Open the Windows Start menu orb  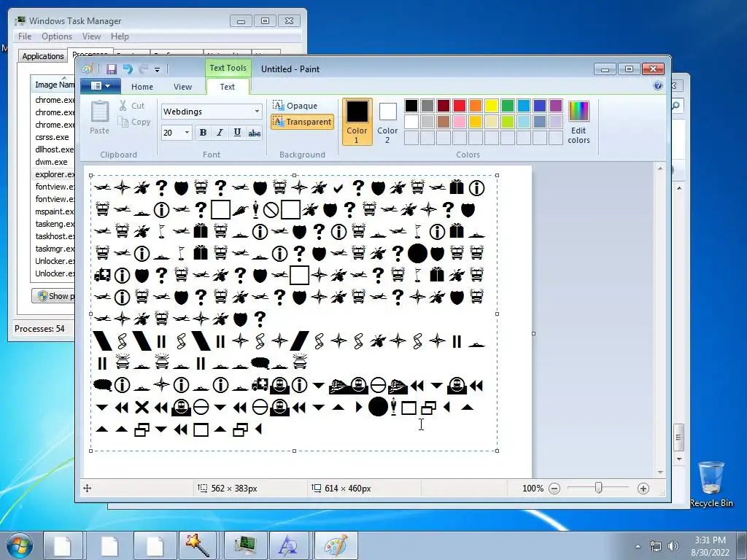[20, 545]
